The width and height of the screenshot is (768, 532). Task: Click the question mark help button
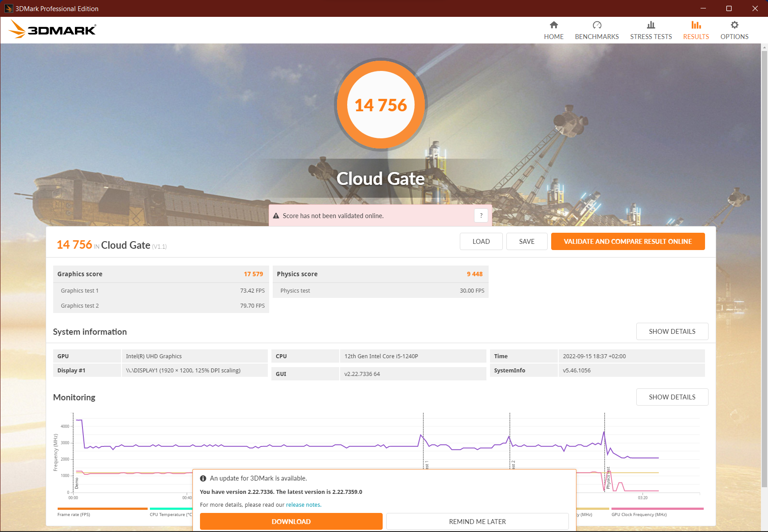481,215
